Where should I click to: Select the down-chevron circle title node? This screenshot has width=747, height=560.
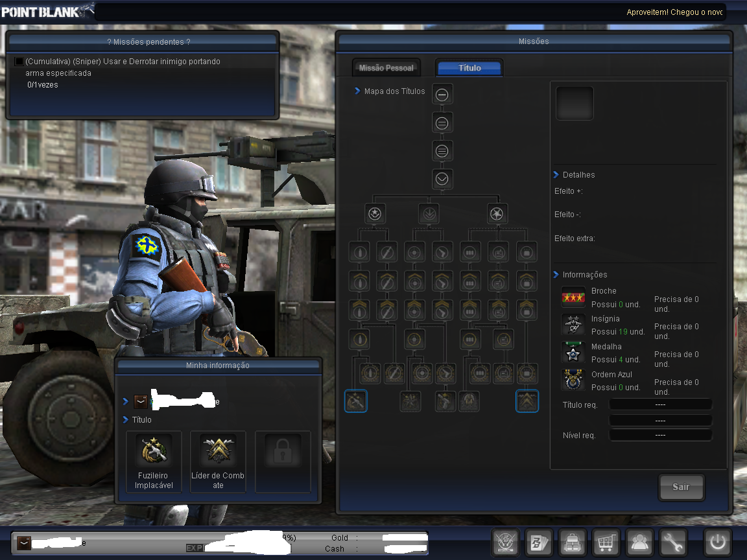tap(442, 179)
